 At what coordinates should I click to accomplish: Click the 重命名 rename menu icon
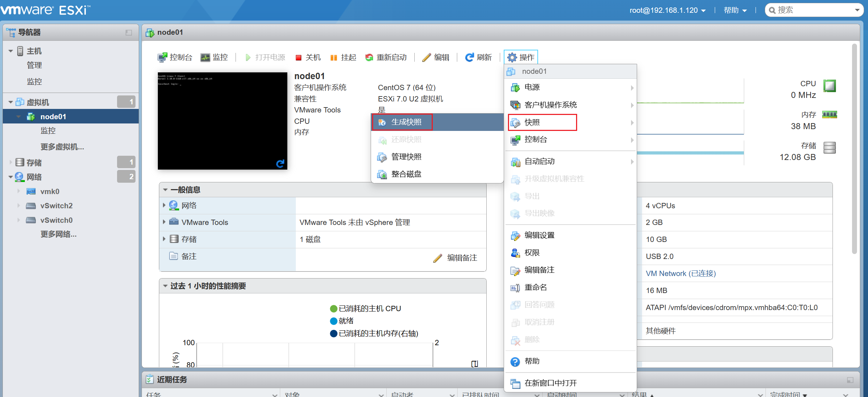click(515, 288)
